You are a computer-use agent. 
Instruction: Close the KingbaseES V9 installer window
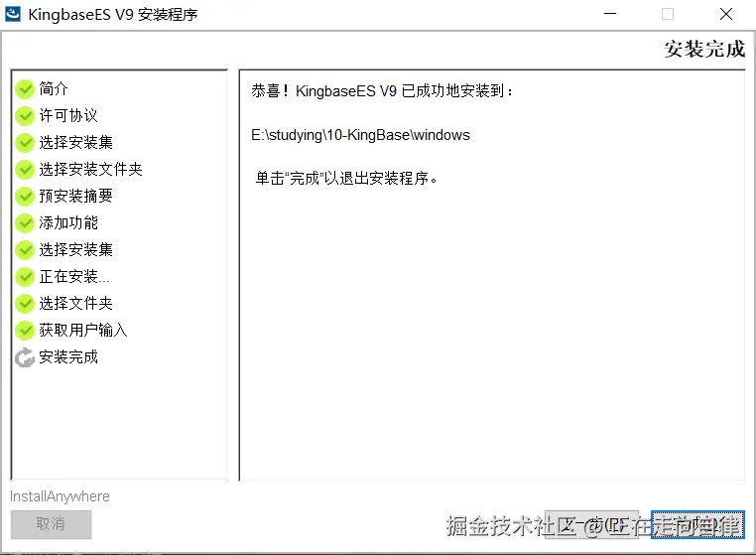tap(726, 14)
